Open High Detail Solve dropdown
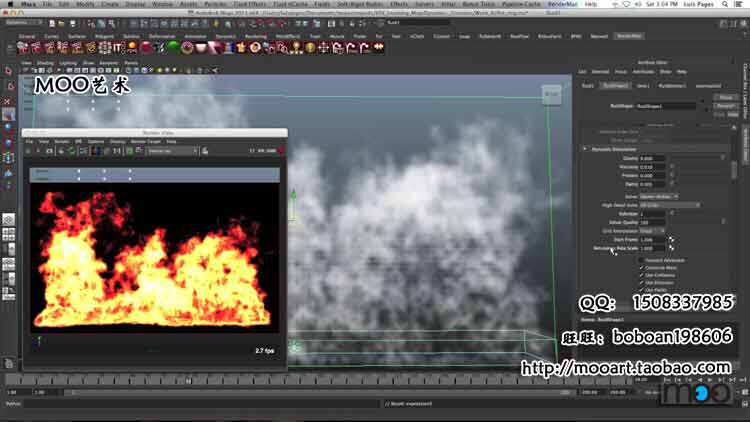This screenshot has height=422, width=750. [x=670, y=205]
